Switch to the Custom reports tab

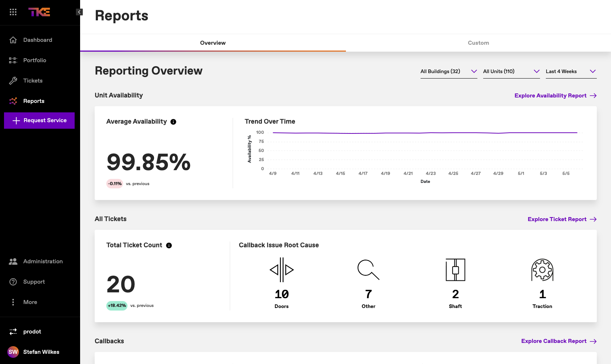[478, 43]
